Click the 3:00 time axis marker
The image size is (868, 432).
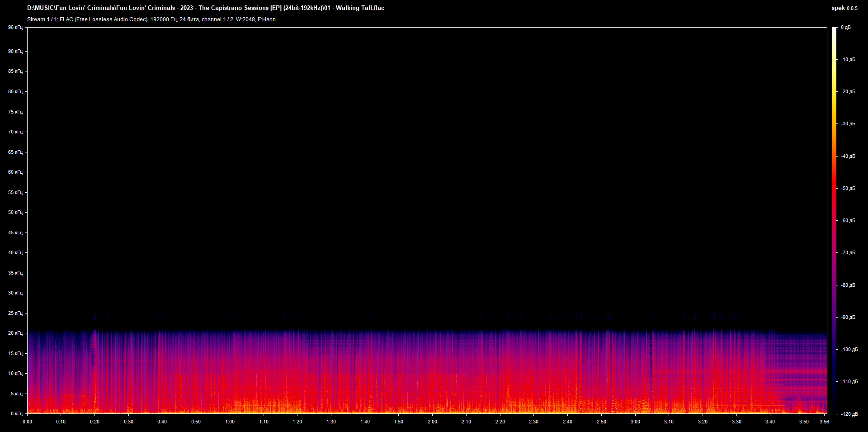635,422
